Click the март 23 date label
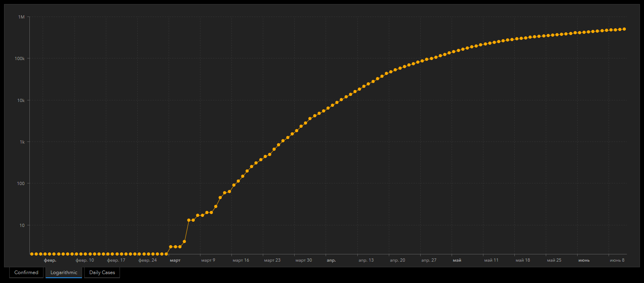Image resolution: width=644 pixels, height=283 pixels. [x=272, y=260]
